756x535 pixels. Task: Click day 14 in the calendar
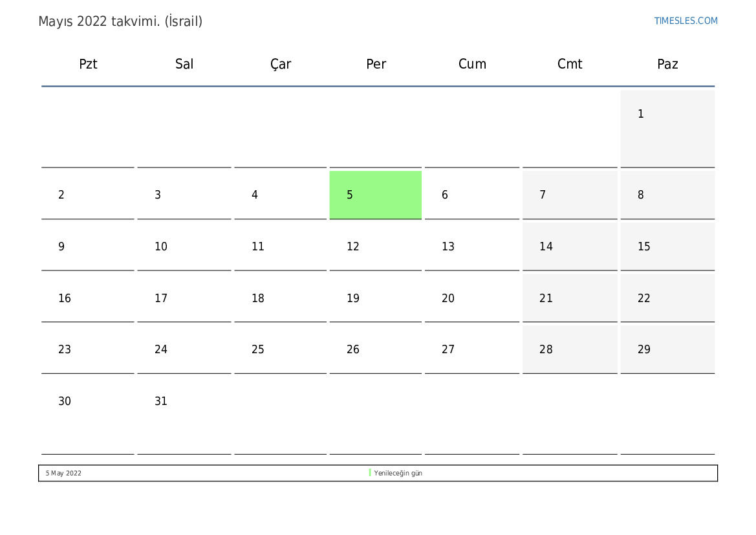coord(570,246)
